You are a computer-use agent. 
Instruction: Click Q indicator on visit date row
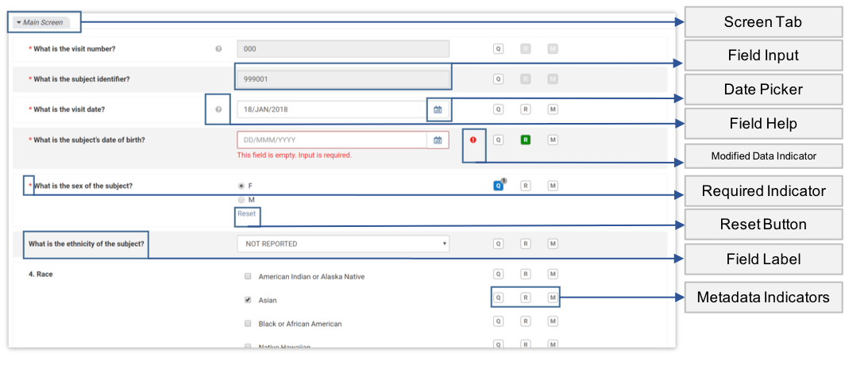[498, 109]
